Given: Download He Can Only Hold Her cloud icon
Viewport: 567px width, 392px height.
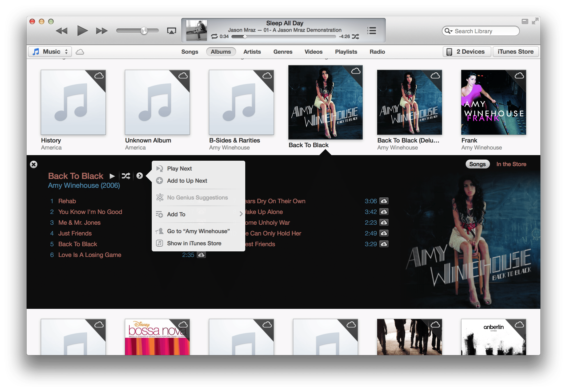Looking at the screenshot, I should [x=384, y=234].
